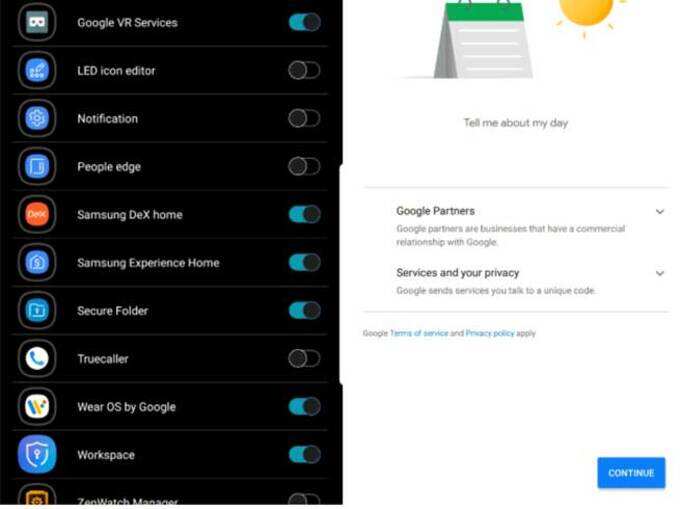The image size is (680, 509).
Task: Click the LED icon editor app icon
Action: coord(37,70)
